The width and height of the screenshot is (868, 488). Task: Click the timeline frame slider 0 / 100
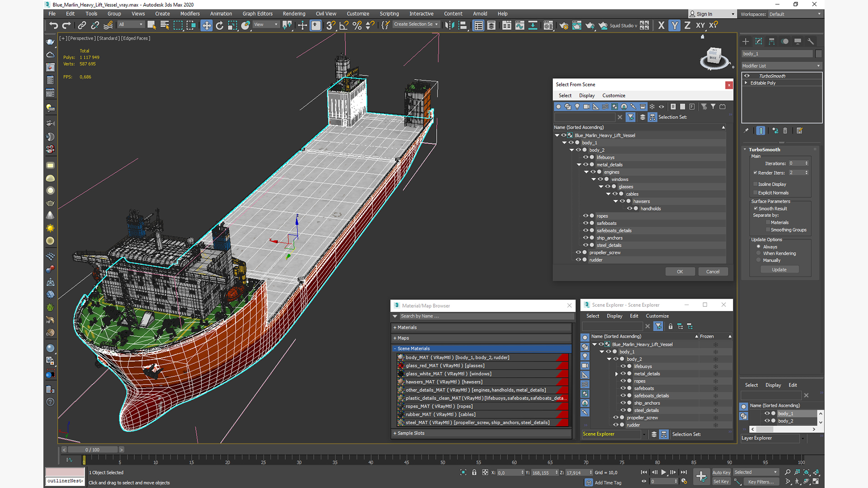click(93, 450)
